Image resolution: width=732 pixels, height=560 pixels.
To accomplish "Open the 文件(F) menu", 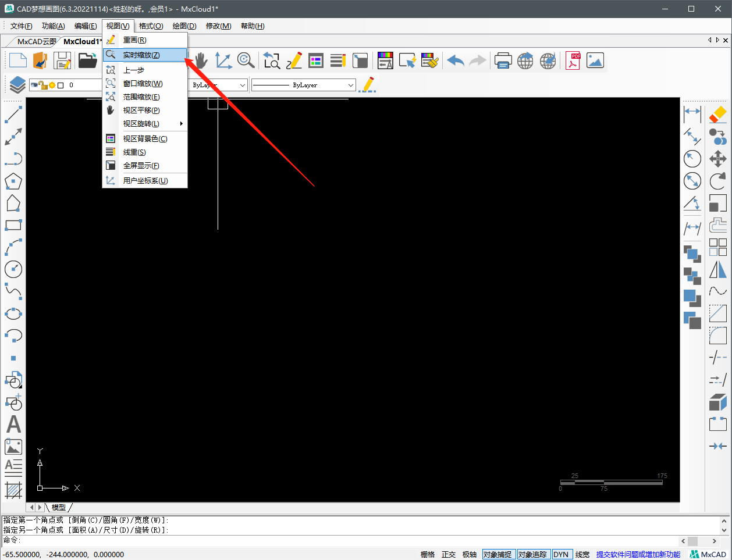I will point(21,26).
